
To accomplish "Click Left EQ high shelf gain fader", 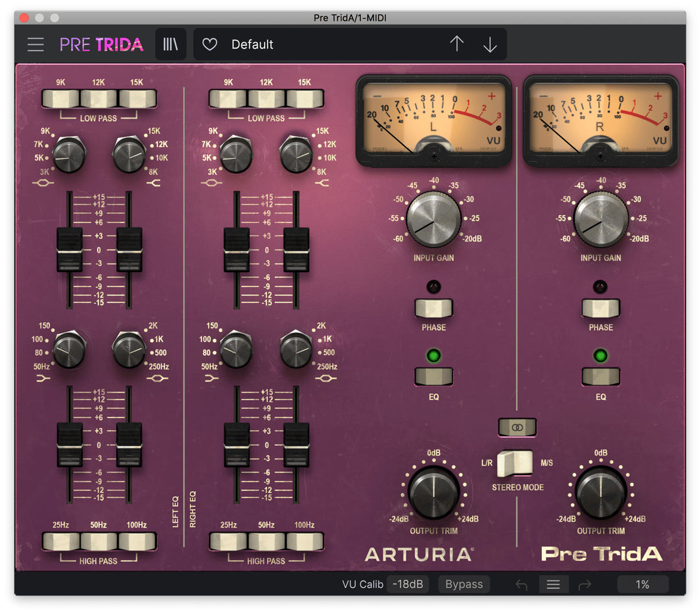I will [129, 250].
